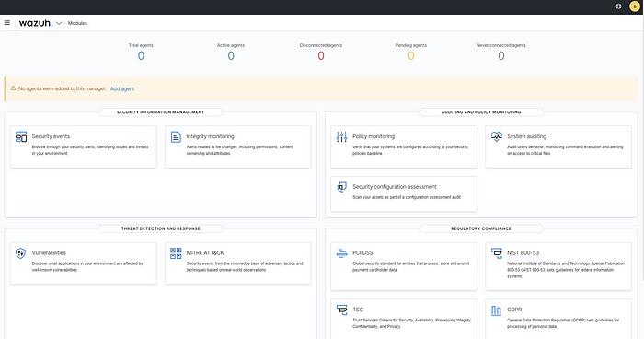The width and height of the screenshot is (644, 339).
Task: Click the Total agents count
Action: click(x=141, y=56)
